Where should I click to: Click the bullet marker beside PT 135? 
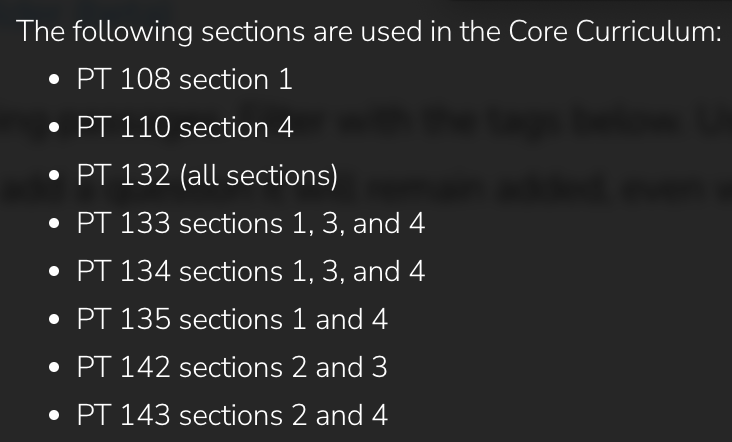click(x=54, y=321)
